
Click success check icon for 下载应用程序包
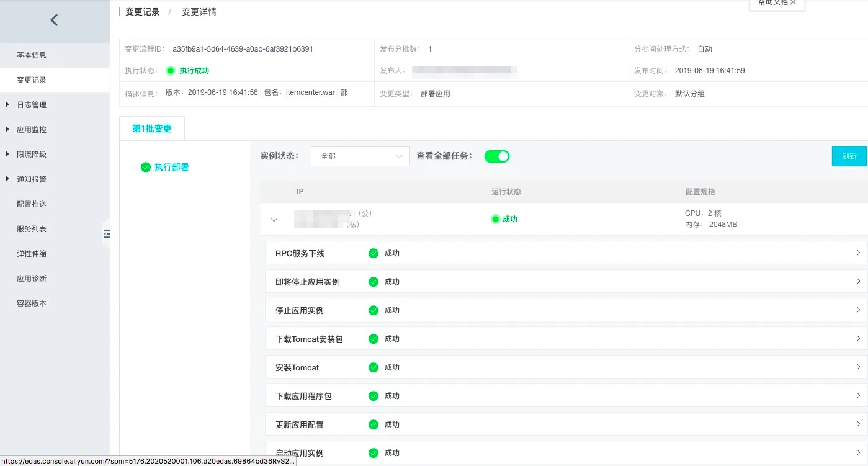[x=374, y=396]
